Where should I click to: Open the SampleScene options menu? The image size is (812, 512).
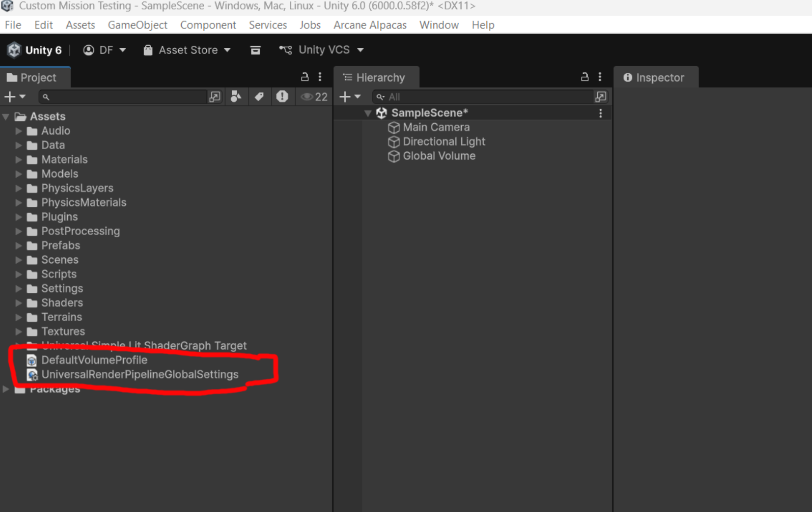(600, 113)
